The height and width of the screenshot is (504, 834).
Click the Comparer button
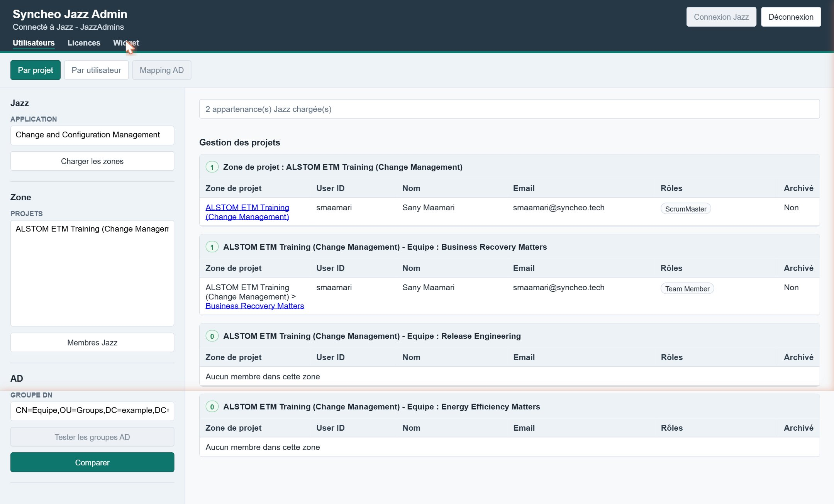tap(92, 462)
